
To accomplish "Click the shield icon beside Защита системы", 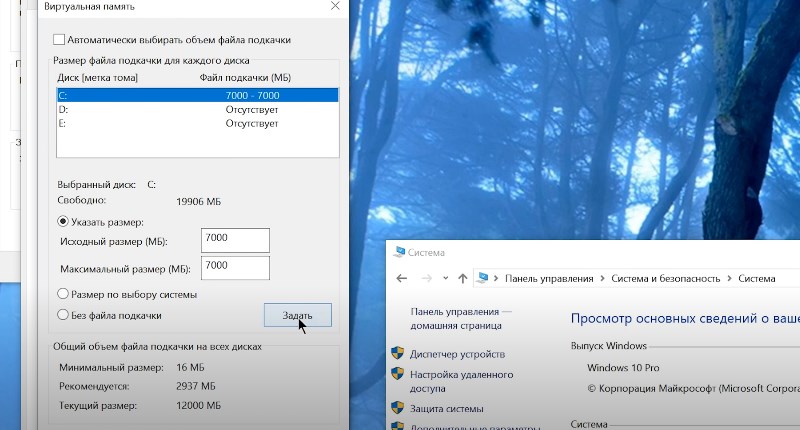I will pyautogui.click(x=397, y=408).
